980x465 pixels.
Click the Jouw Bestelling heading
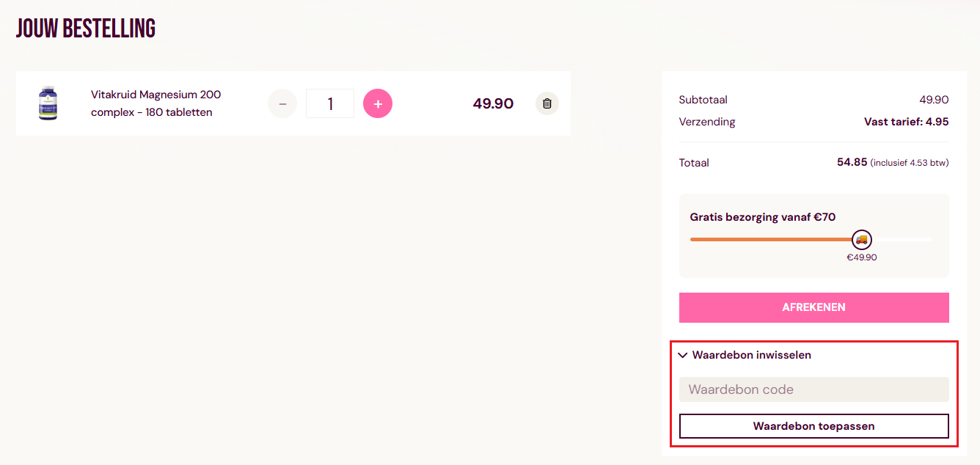[x=86, y=29]
